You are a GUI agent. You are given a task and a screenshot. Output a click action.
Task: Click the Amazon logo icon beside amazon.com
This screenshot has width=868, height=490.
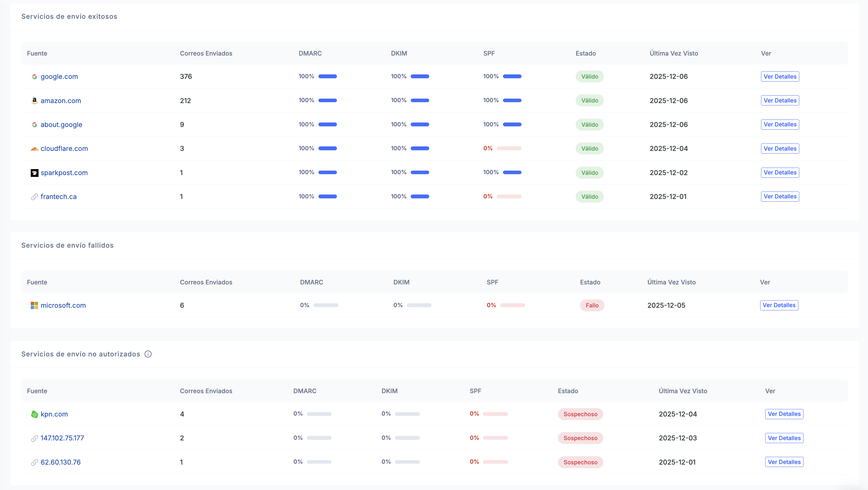point(34,101)
